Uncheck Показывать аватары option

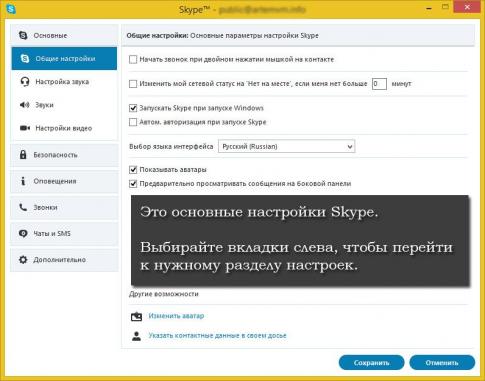(133, 170)
